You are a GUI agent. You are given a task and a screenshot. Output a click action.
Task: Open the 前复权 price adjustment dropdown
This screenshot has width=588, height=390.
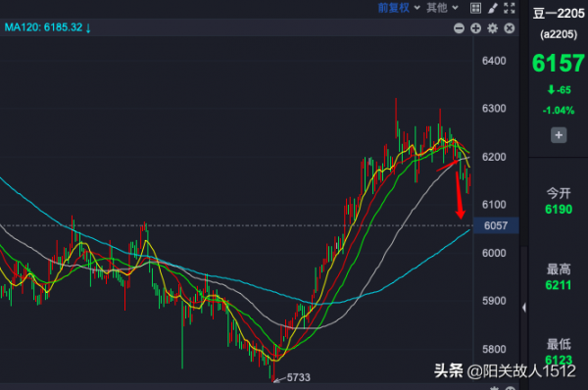pyautogui.click(x=399, y=8)
